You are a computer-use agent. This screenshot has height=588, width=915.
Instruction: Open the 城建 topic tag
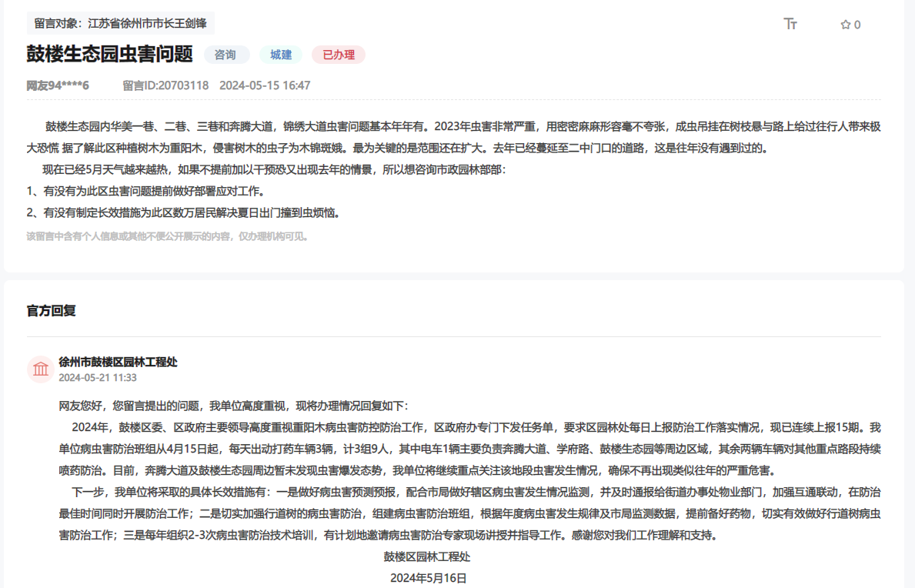point(279,54)
